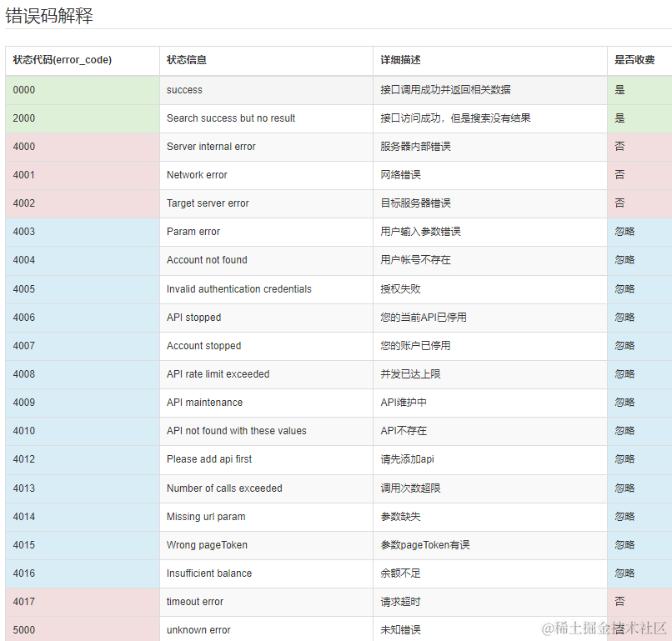Click the API不存在 description

click(404, 430)
